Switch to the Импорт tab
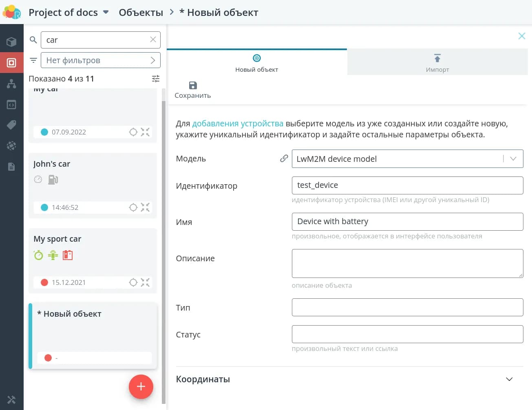The height and width of the screenshot is (410, 532). click(x=437, y=62)
